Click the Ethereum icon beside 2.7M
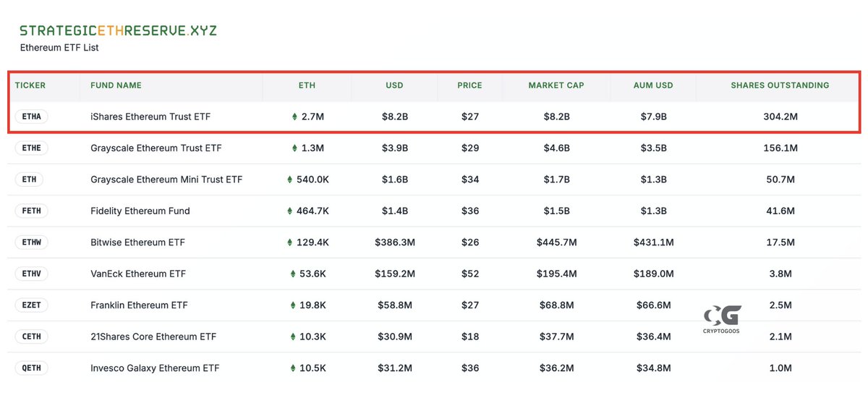The height and width of the screenshot is (393, 868). [294, 117]
